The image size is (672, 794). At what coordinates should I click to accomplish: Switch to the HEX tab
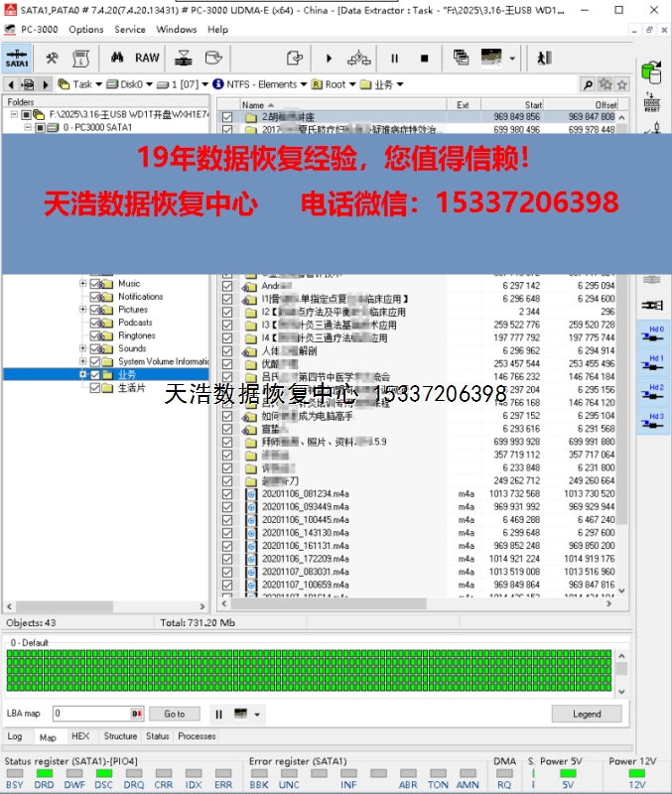pyautogui.click(x=80, y=736)
